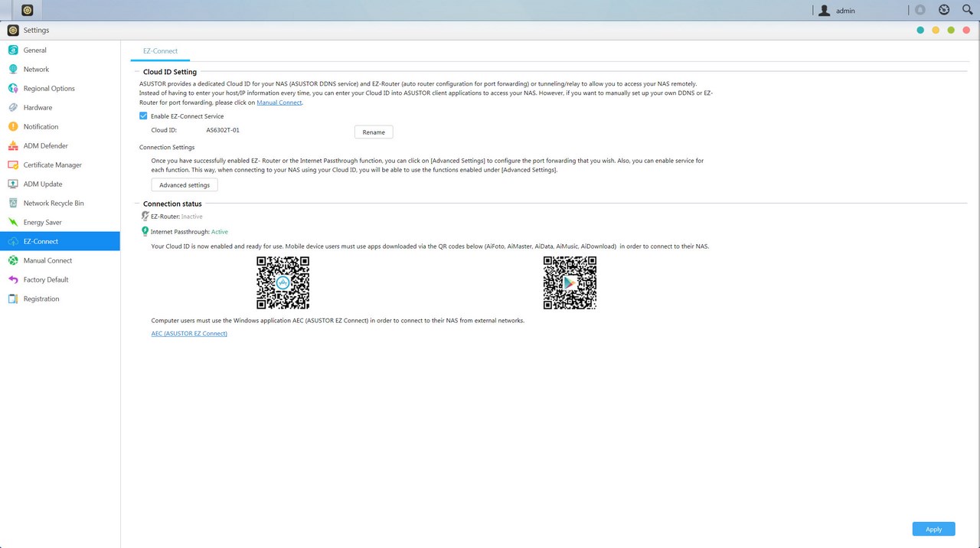Viewport: 980px width, 548px height.
Task: Click the App Store QR code
Action: click(283, 283)
